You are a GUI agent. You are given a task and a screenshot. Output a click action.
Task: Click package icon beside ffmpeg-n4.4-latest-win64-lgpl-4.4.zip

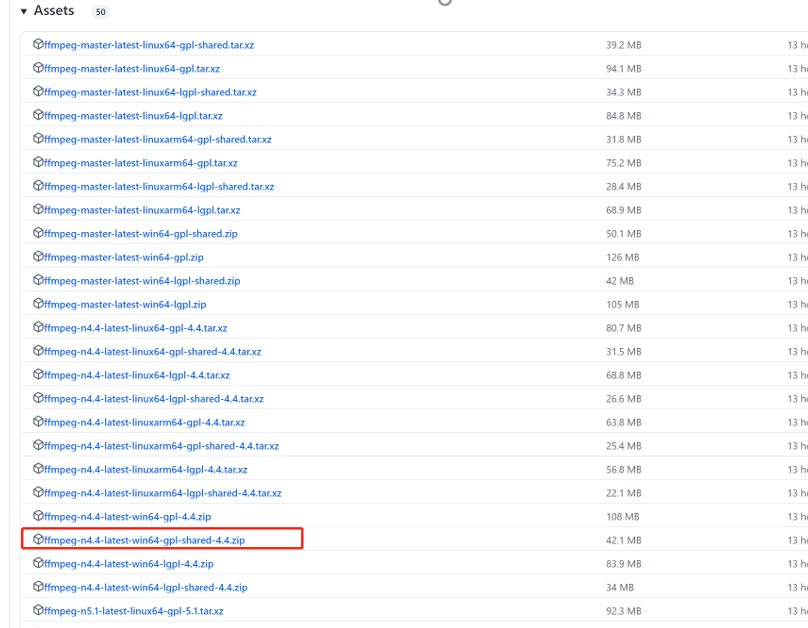click(38, 563)
